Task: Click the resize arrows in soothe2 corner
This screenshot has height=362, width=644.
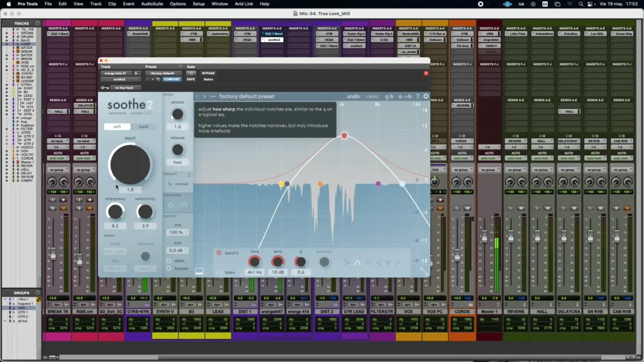Action: point(424,271)
